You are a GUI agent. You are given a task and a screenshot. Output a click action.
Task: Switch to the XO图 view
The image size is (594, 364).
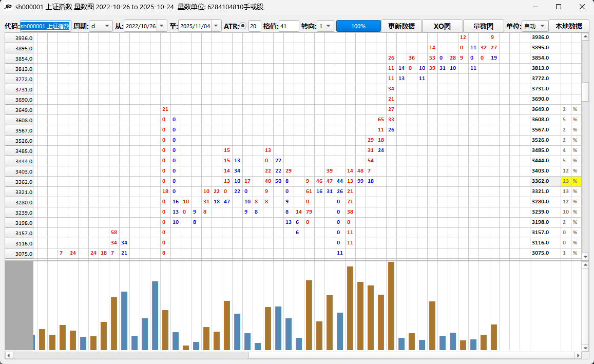pyautogui.click(x=442, y=26)
